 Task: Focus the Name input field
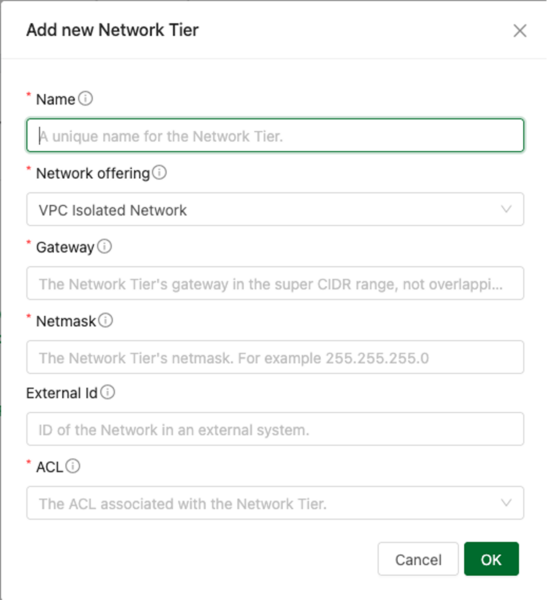pos(275,135)
